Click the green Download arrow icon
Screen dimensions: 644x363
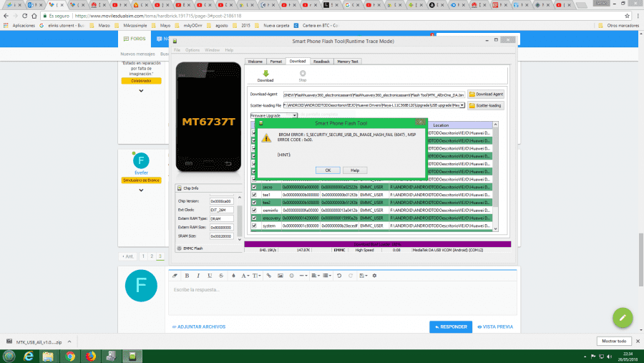[x=265, y=73]
